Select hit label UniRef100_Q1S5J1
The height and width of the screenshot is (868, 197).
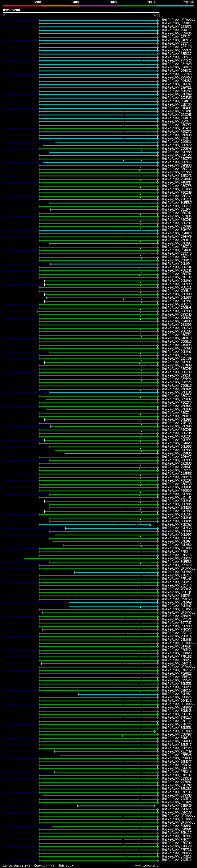pyautogui.click(x=176, y=860)
